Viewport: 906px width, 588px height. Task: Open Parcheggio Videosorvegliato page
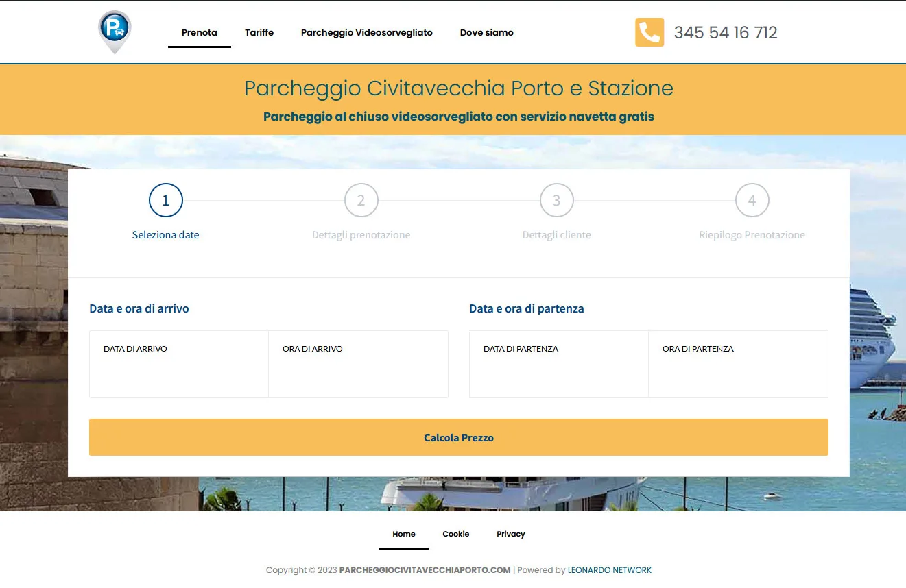[367, 32]
